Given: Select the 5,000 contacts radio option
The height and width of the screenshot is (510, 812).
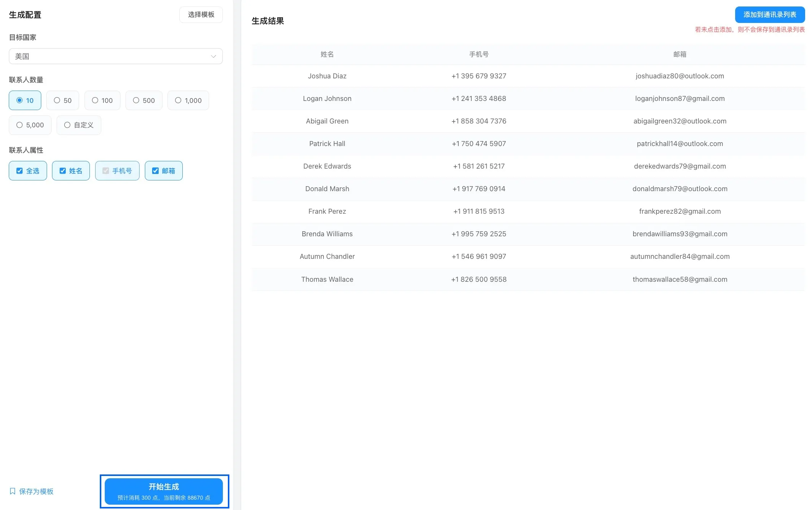Looking at the screenshot, I should click(x=30, y=125).
